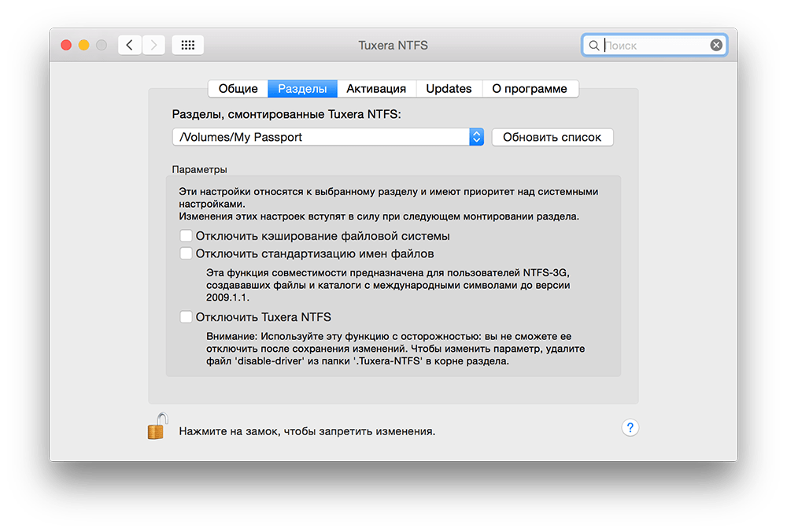Click the text Нажмите на замок, чтобы запретить изменения
The width and height of the screenshot is (787, 532).
pyautogui.click(x=307, y=431)
